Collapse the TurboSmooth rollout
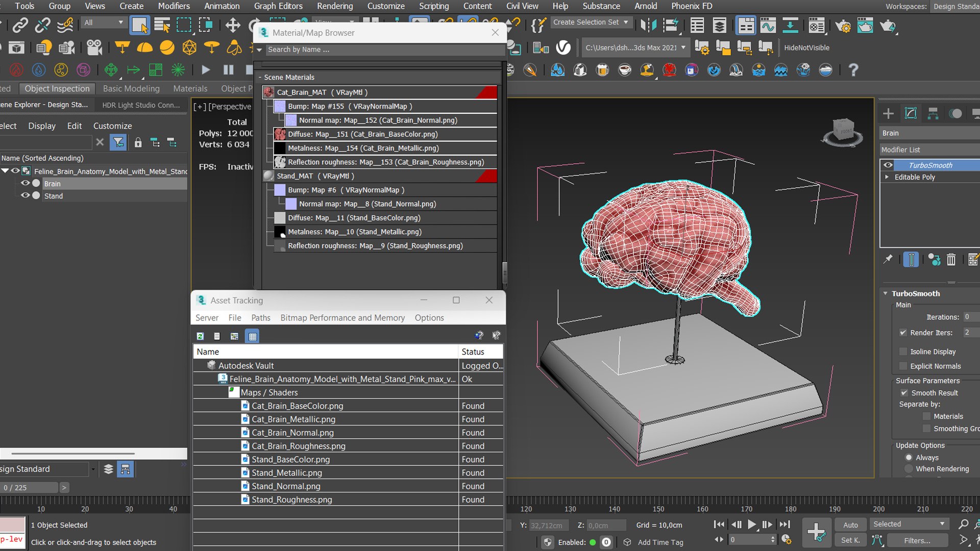The image size is (980, 551). pos(886,293)
